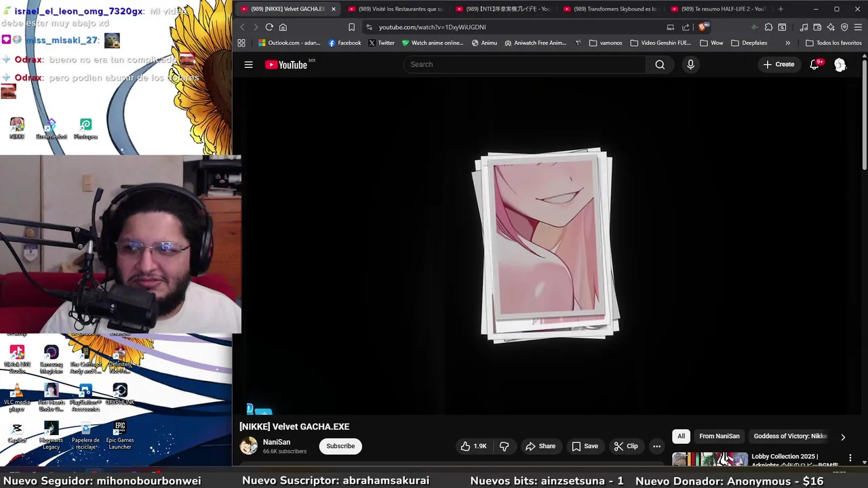Open a new browser tab
This screenshot has width=868, height=488.
[781, 9]
